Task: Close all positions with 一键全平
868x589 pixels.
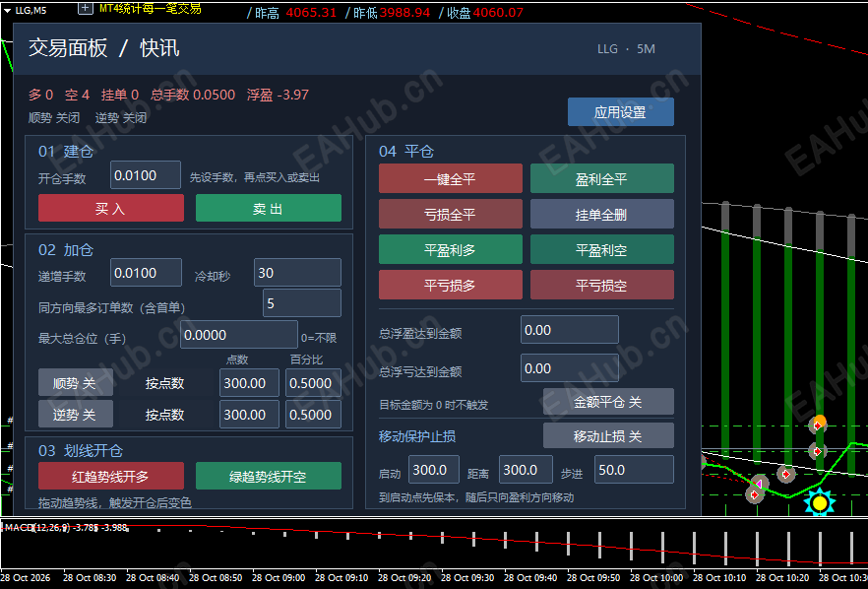Action: pyautogui.click(x=450, y=178)
